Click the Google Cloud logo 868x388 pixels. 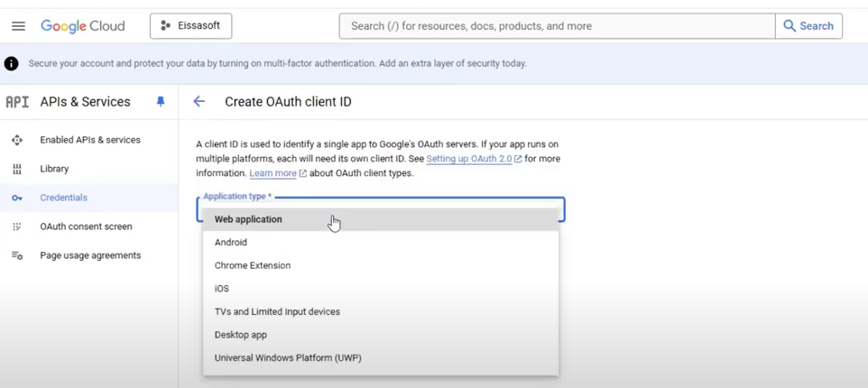coord(83,26)
